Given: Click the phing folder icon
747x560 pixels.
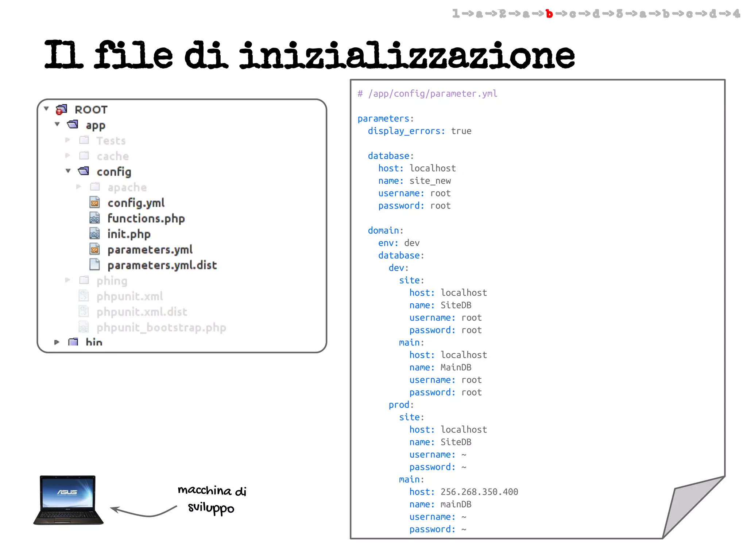Looking at the screenshot, I should pyautogui.click(x=84, y=280).
